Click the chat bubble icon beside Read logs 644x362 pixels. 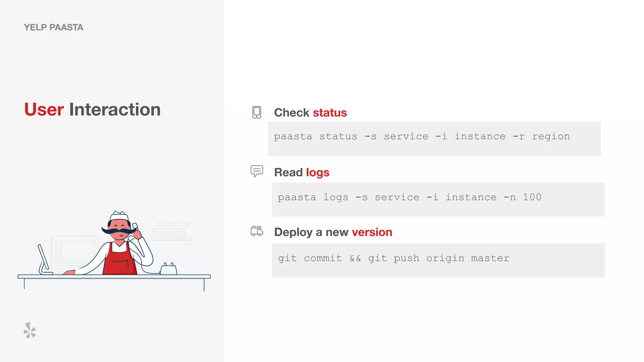[257, 171]
